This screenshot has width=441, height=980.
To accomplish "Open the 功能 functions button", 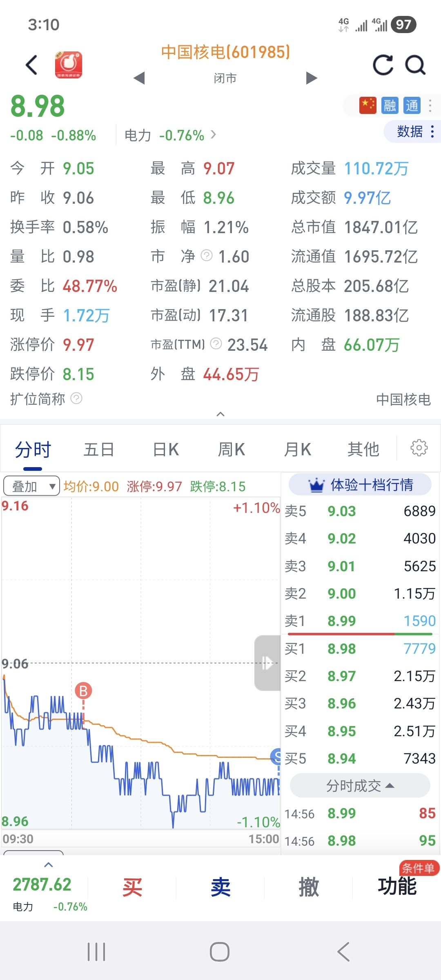I will pos(397,886).
